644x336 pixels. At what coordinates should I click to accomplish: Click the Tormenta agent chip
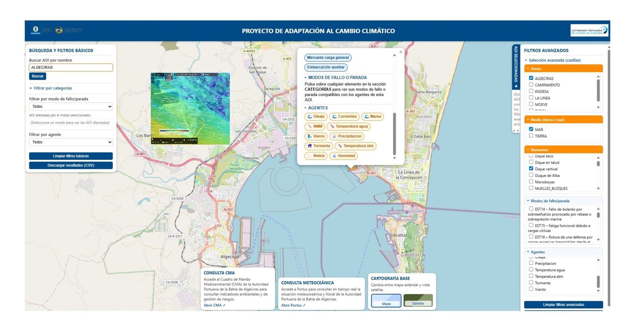(x=318, y=146)
